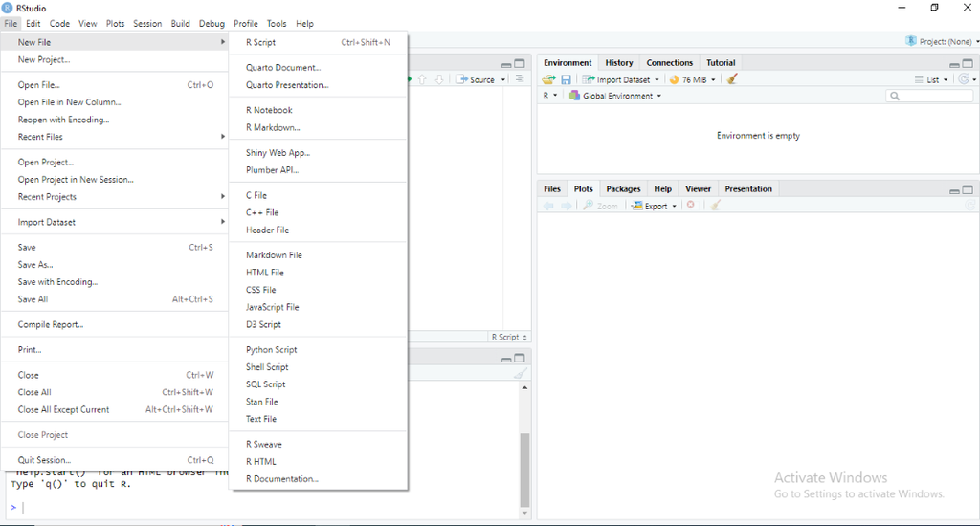Maximize the source editor pane
The width and height of the screenshot is (980, 526).
click(520, 64)
